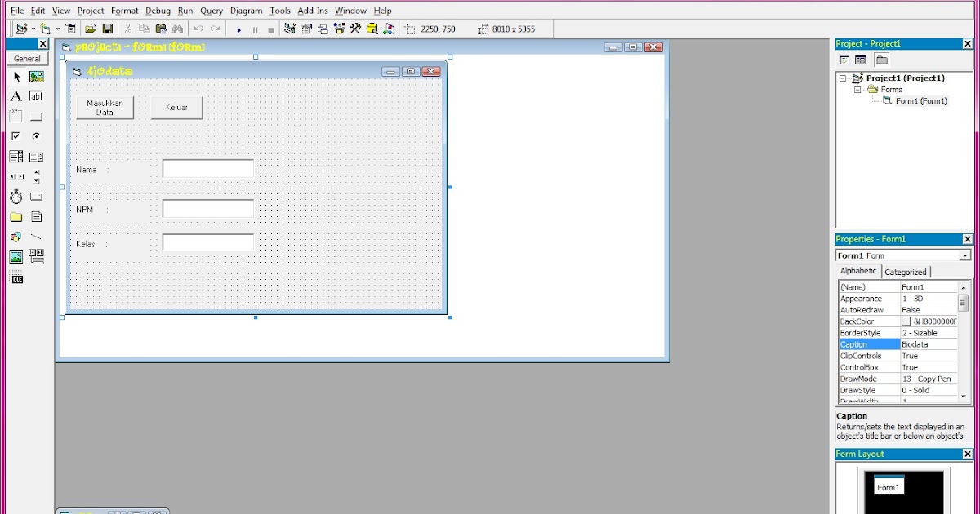Open the Diagram menu
This screenshot has width=980, height=514.
tap(246, 11)
